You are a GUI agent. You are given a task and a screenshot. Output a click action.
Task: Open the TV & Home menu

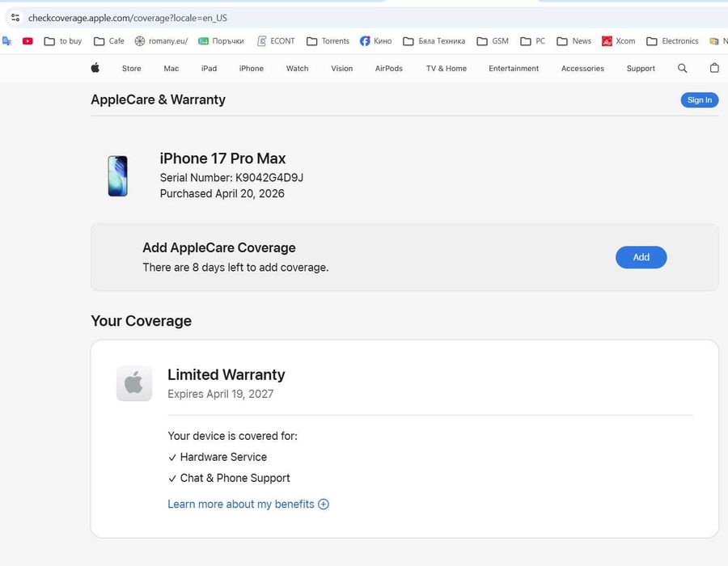pos(447,69)
